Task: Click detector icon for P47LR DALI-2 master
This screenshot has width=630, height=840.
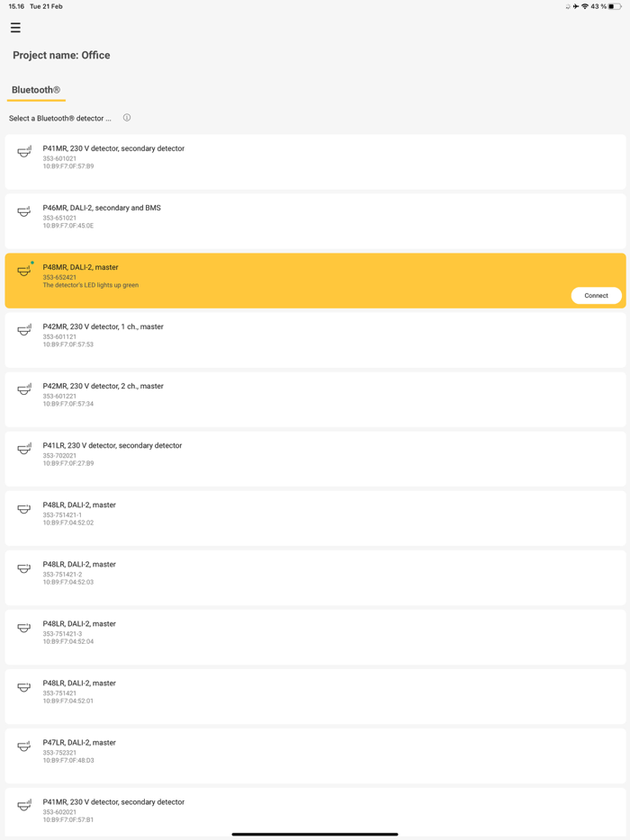Action: [x=24, y=746]
